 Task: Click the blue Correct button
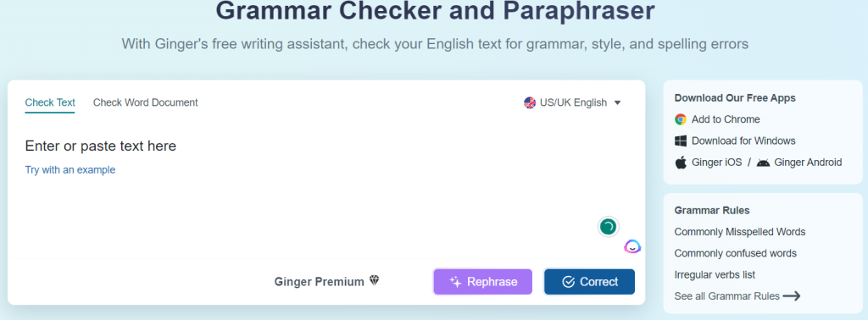click(590, 282)
